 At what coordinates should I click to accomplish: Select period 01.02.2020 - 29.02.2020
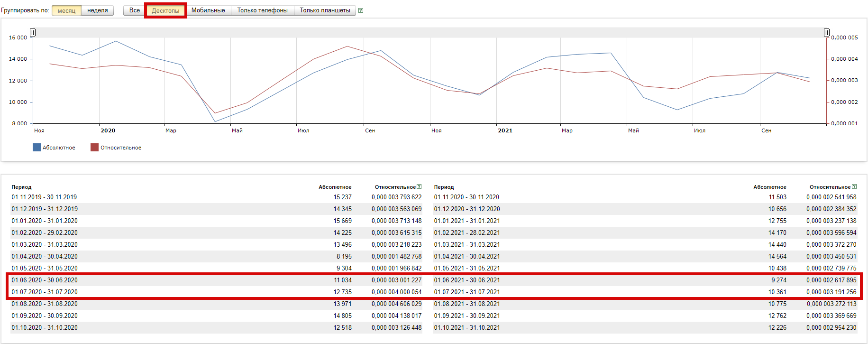click(45, 232)
